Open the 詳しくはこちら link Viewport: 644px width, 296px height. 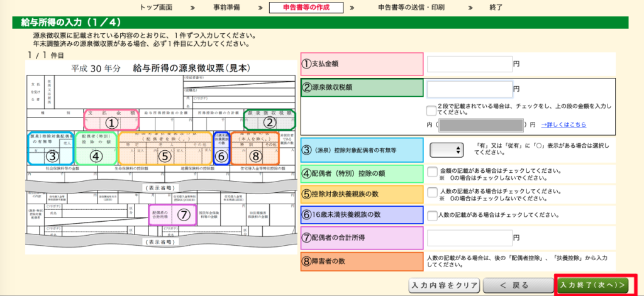(x=564, y=124)
